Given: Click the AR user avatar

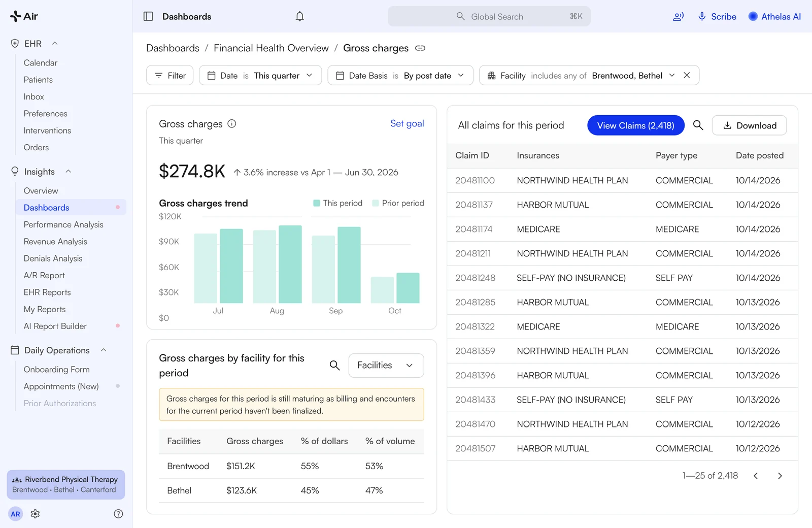Looking at the screenshot, I should 16,514.
